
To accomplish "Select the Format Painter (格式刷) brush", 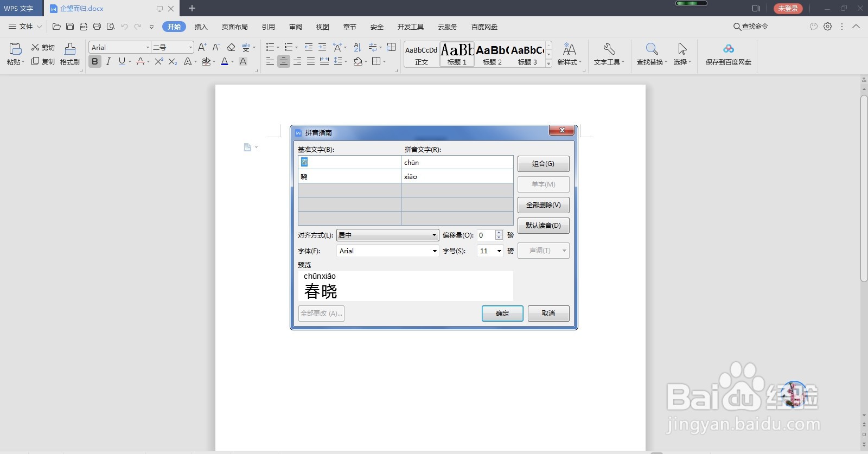I will pyautogui.click(x=70, y=54).
